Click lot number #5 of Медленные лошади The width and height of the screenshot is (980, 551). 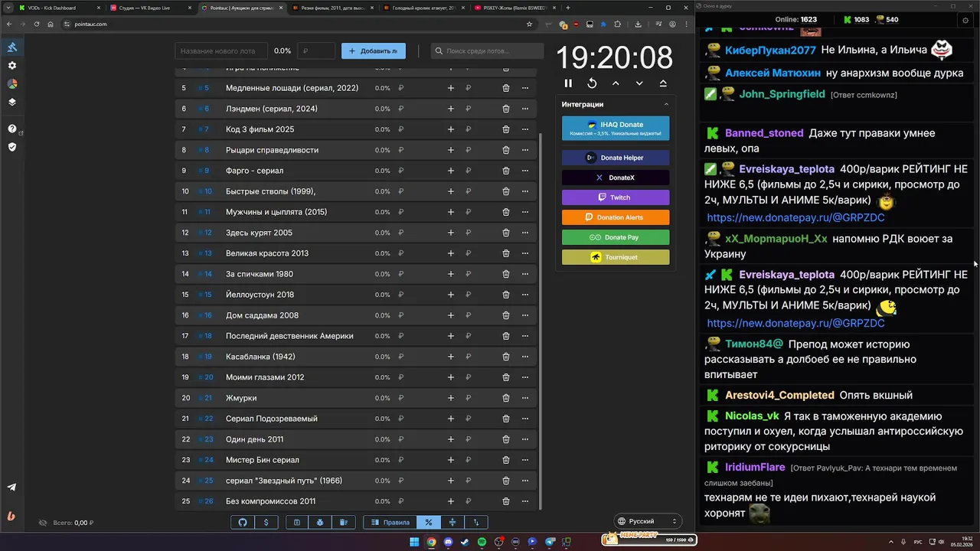pyautogui.click(x=204, y=88)
